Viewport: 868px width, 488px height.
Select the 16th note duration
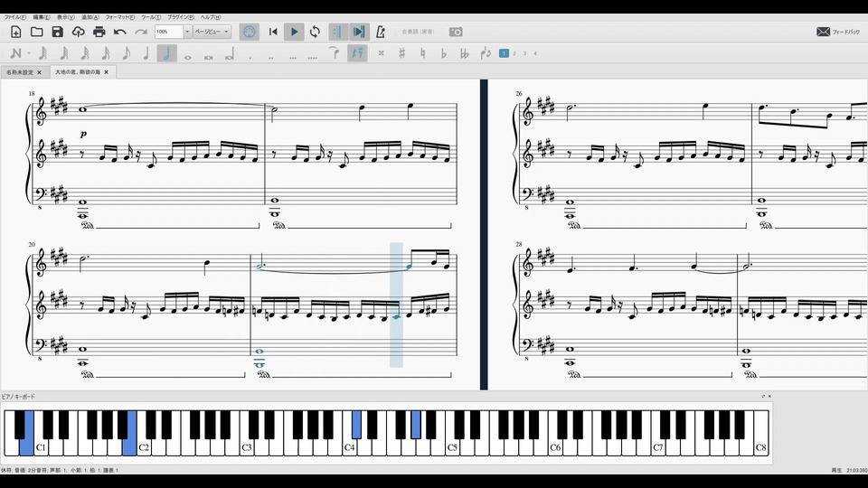click(106, 53)
